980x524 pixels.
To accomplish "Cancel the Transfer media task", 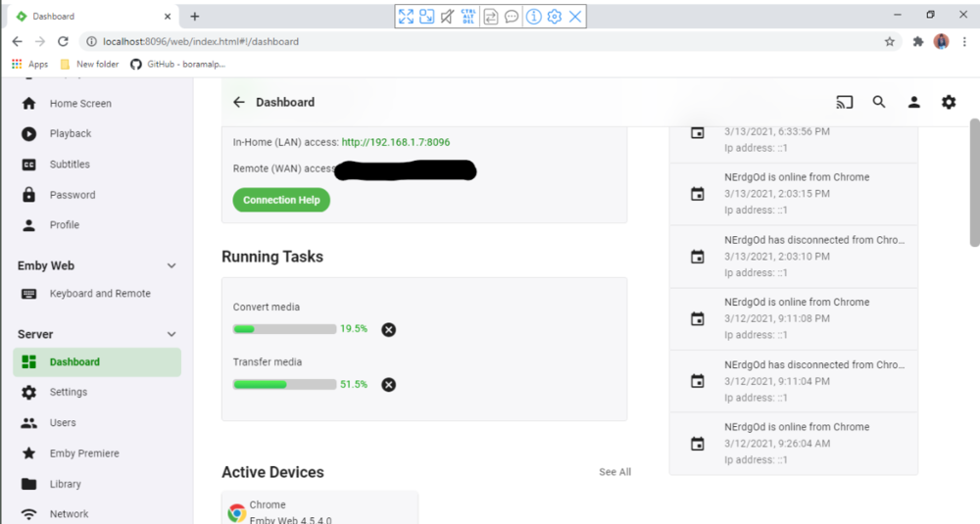I will [x=389, y=385].
